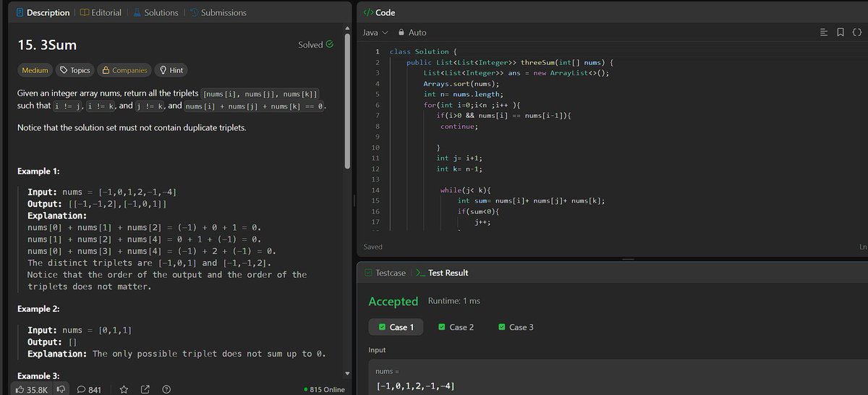The image size is (868, 395).
Task: Click code line int k= n-1;
Action: point(459,169)
